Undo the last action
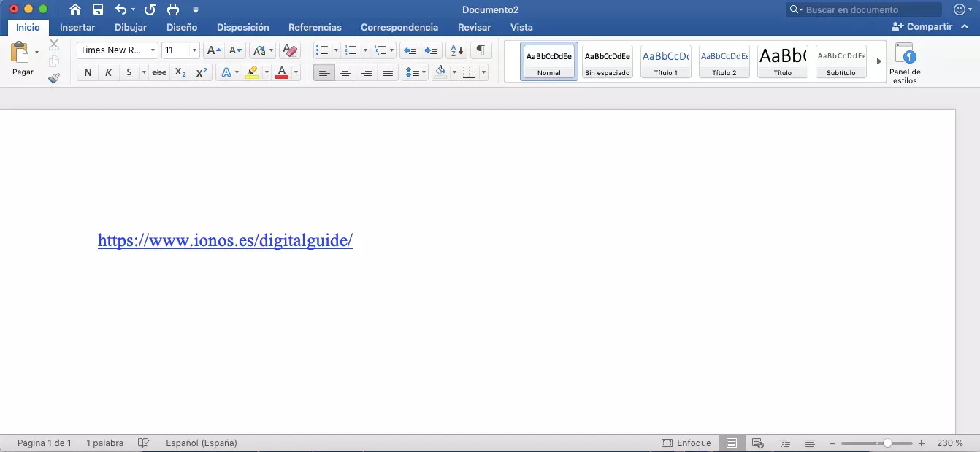 [x=120, y=9]
